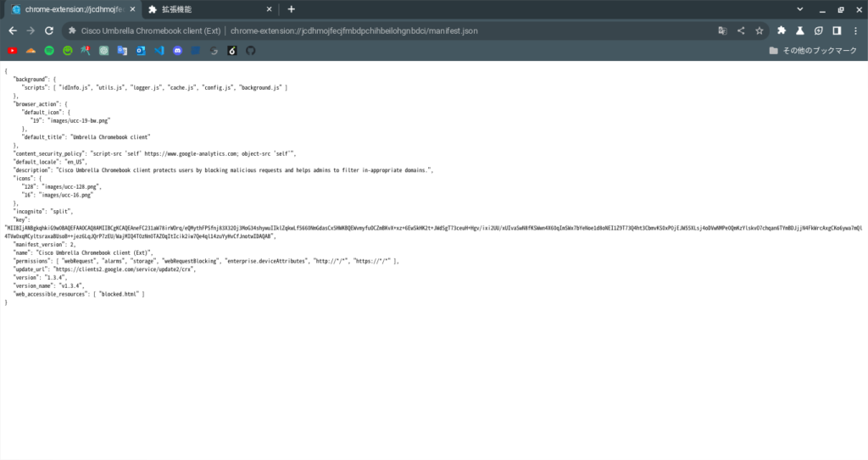The width and height of the screenshot is (868, 460).
Task: Click the share icon in address bar
Action: tap(741, 30)
